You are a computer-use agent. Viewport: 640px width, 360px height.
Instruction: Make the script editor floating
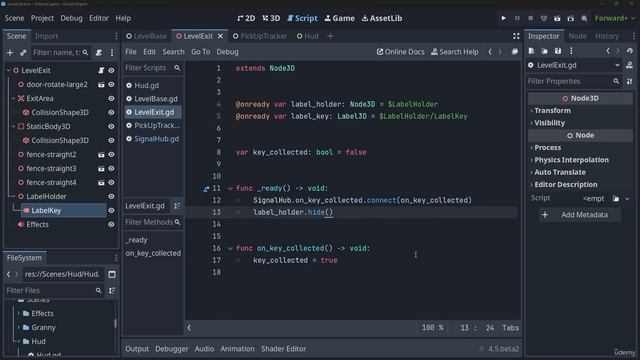[x=515, y=52]
